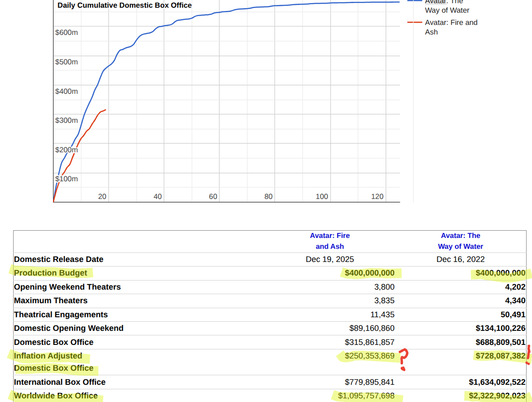Select the "Theatrical Engagements" row label
The width and height of the screenshot is (532, 402).
[x=61, y=315]
